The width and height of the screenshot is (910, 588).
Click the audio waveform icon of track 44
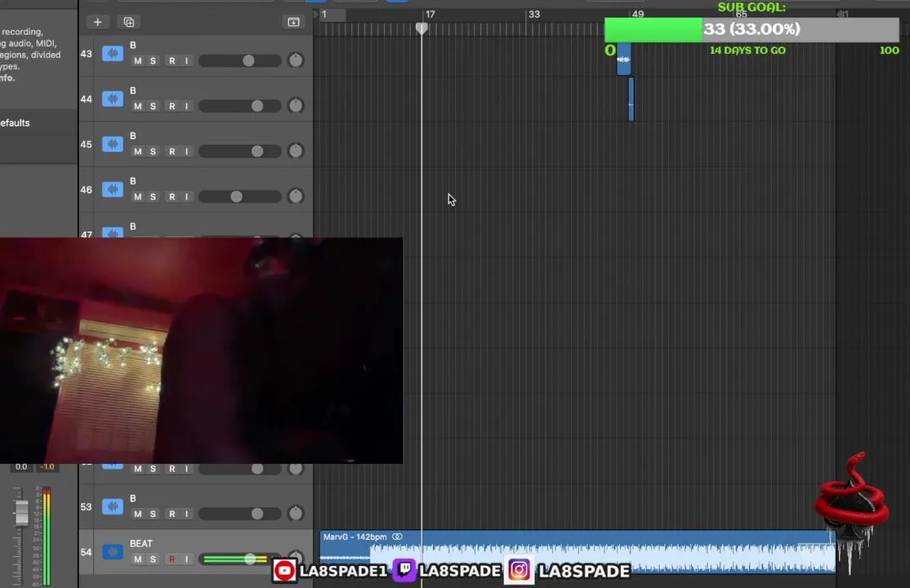(113, 99)
